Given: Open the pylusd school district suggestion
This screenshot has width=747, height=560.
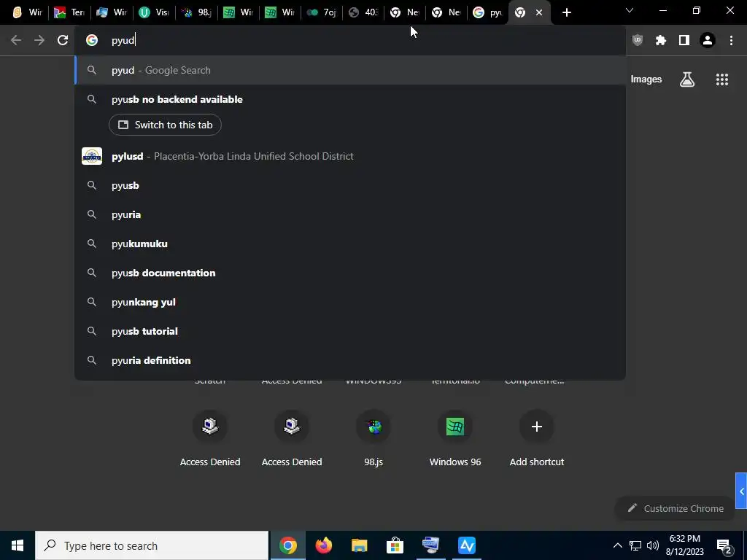Looking at the screenshot, I should [350, 156].
